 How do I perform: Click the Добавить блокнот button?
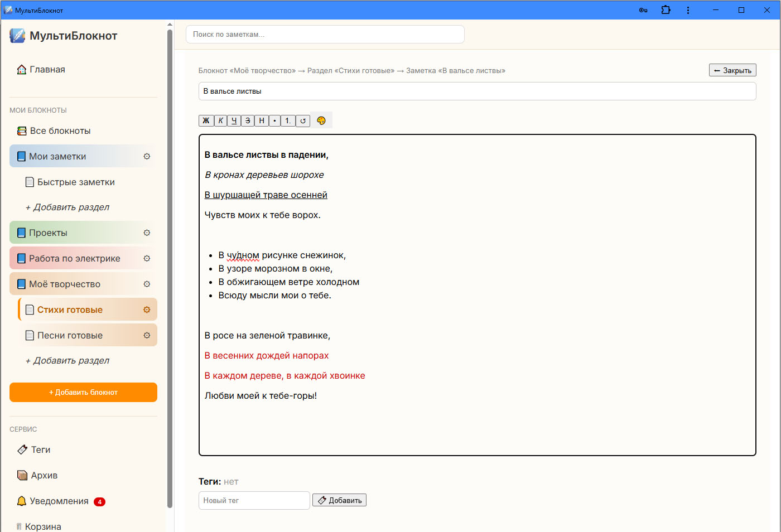(x=83, y=393)
